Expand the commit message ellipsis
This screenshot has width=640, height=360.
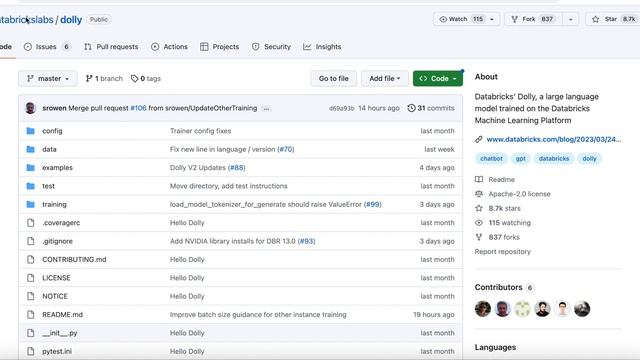pyautogui.click(x=266, y=109)
